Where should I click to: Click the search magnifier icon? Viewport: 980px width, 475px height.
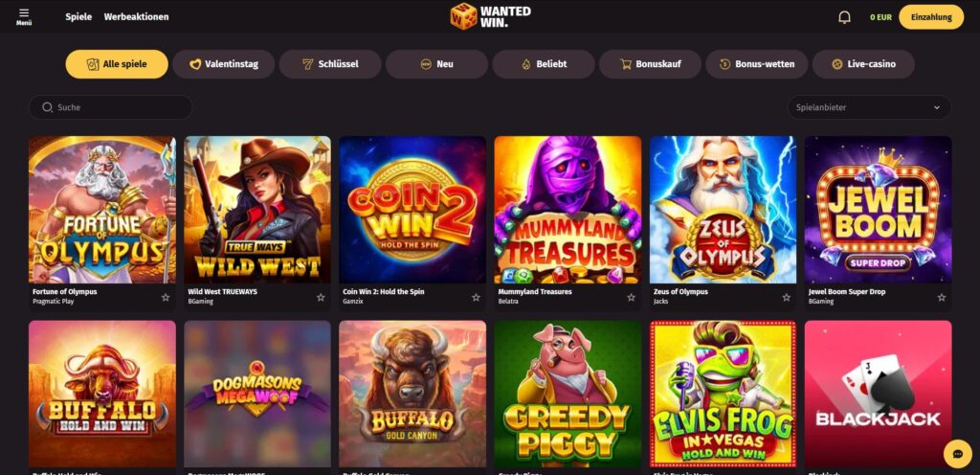coord(48,107)
